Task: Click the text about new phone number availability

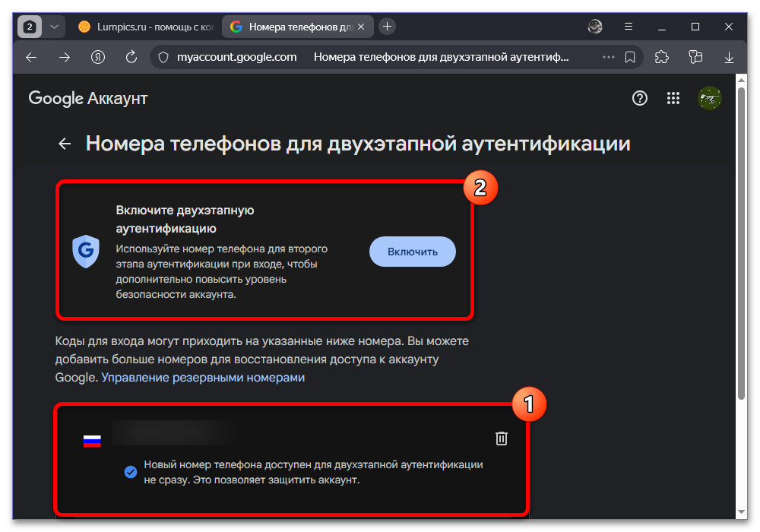Action: click(313, 472)
